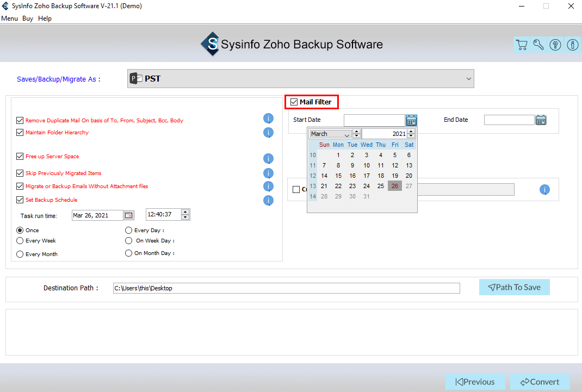The width and height of the screenshot is (582, 392).
Task: Open help question mark icon
Action: (x=555, y=45)
